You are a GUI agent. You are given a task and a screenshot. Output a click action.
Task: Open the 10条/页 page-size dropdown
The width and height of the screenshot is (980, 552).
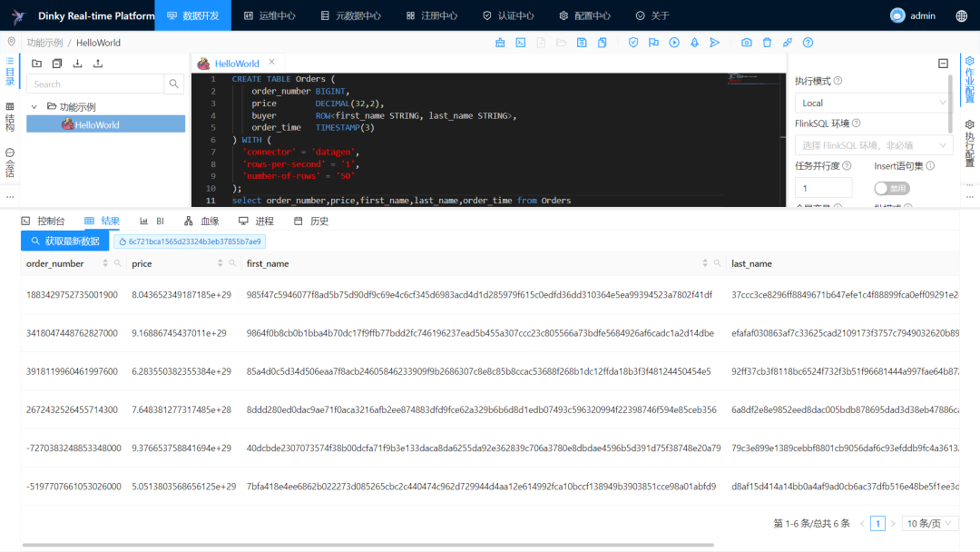(x=929, y=523)
